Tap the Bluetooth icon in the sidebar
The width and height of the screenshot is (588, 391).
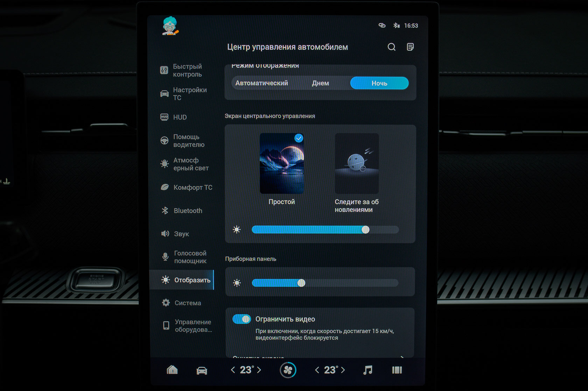pyautogui.click(x=165, y=211)
